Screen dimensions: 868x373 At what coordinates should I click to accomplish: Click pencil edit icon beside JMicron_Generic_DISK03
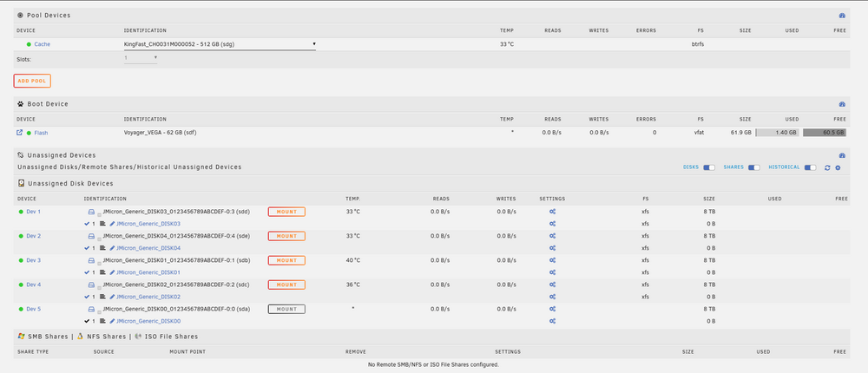pos(112,224)
